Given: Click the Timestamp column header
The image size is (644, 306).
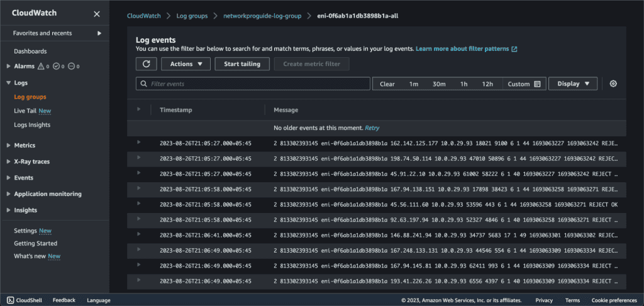Looking at the screenshot, I should tap(176, 110).
